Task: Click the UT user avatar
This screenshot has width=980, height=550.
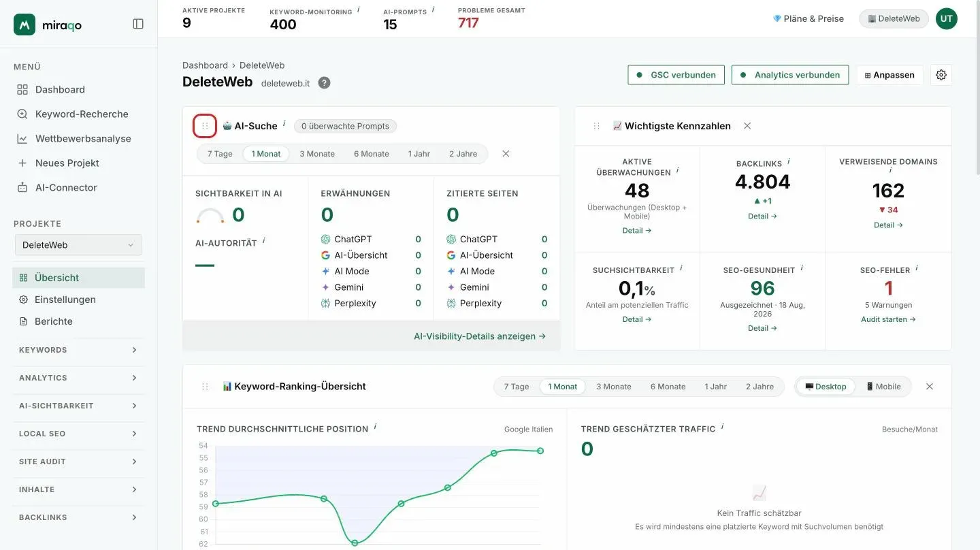Action: pyautogui.click(x=947, y=18)
